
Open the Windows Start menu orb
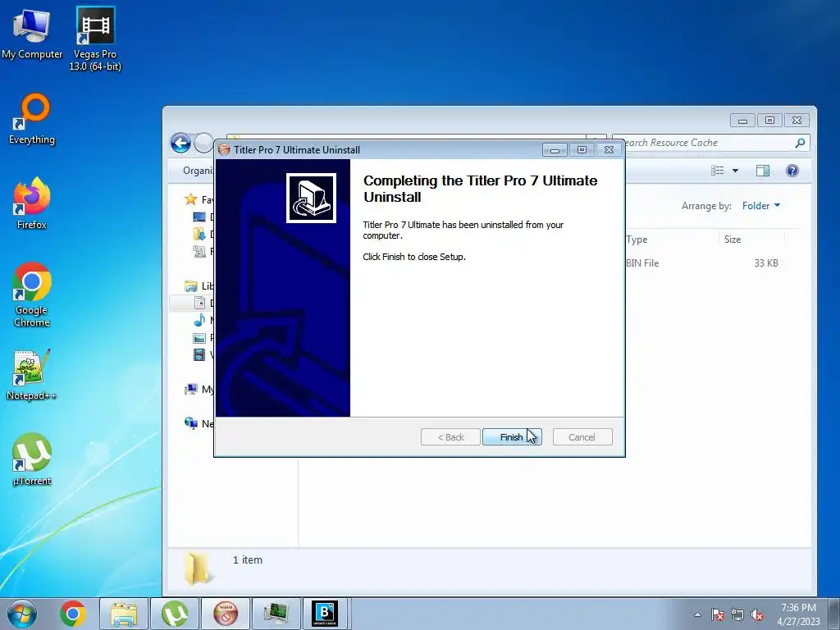22,614
